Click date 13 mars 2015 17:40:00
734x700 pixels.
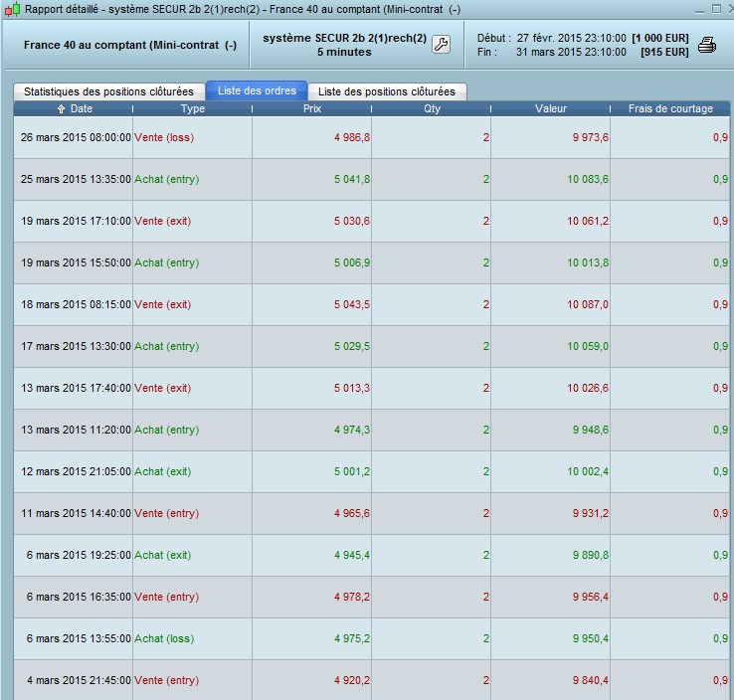point(76,388)
